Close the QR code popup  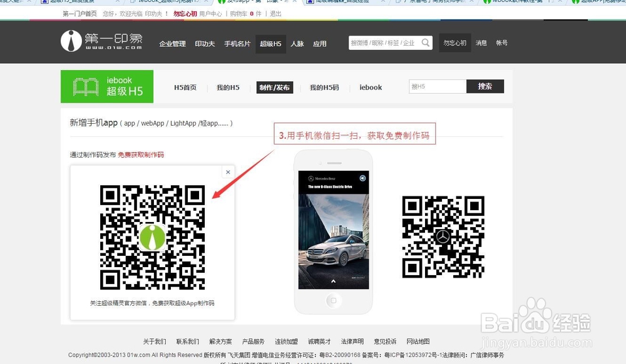pos(228,172)
